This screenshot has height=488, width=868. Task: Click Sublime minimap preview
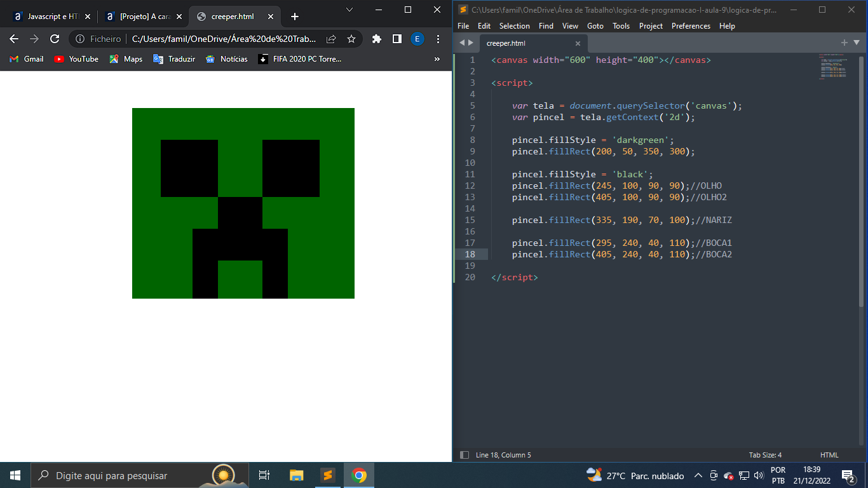[833, 67]
